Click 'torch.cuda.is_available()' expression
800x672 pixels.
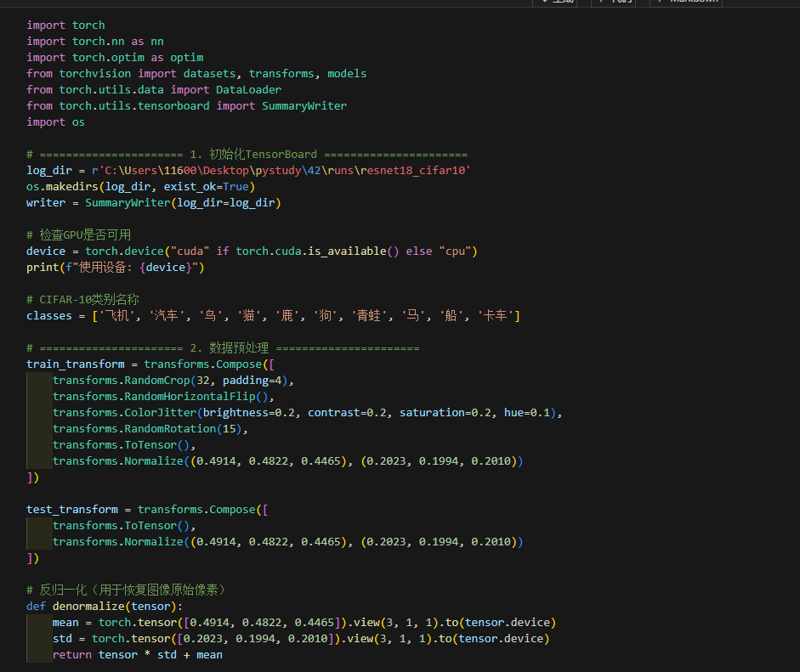pos(317,251)
